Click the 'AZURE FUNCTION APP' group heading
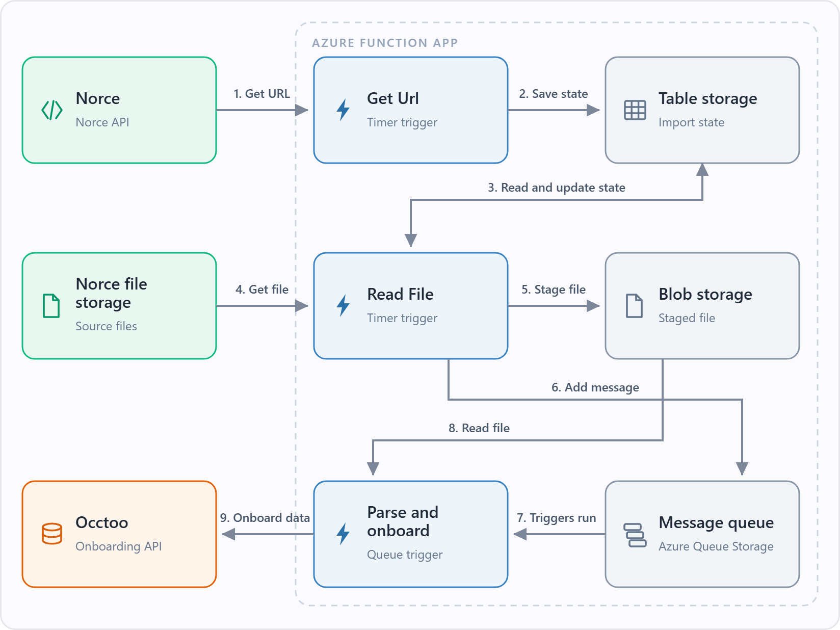 [385, 43]
